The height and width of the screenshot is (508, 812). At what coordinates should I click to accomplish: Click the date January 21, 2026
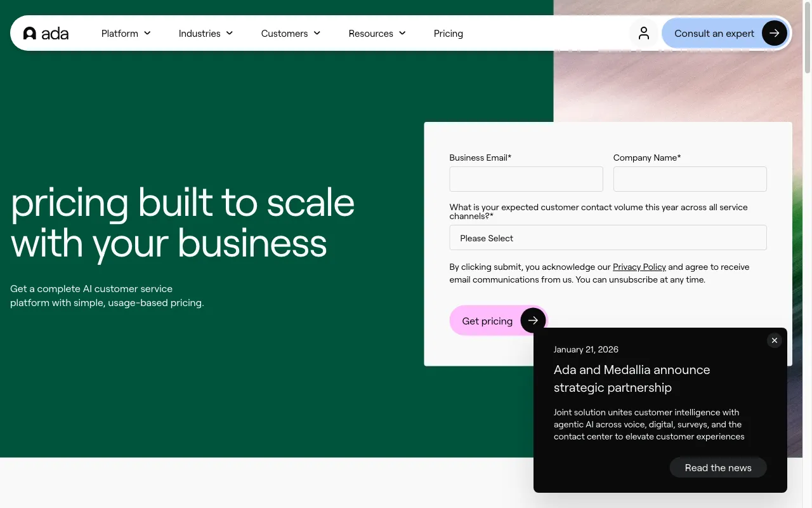586,349
